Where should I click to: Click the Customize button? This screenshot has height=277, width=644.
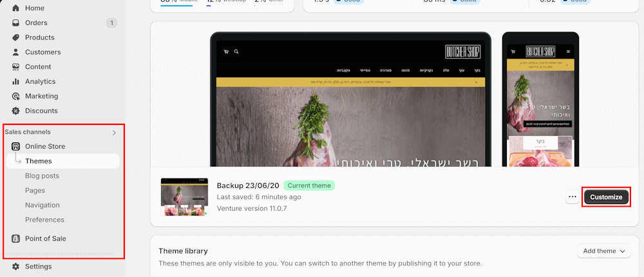click(606, 197)
